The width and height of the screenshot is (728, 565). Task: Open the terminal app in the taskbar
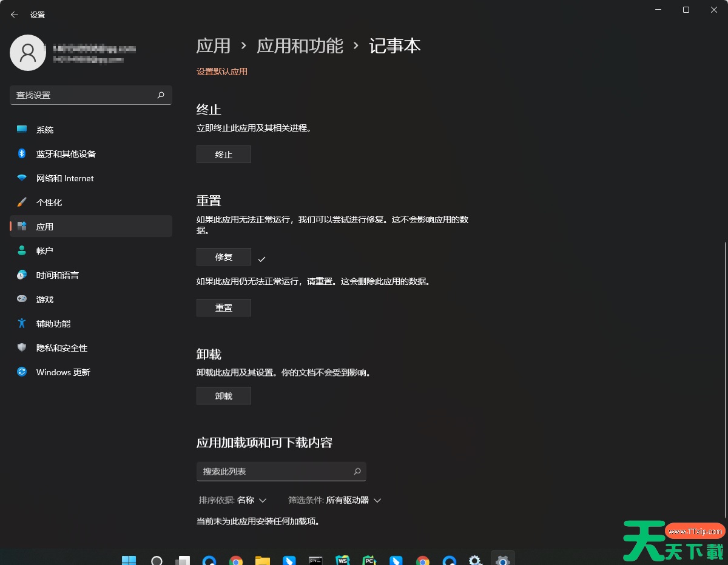[x=315, y=561]
